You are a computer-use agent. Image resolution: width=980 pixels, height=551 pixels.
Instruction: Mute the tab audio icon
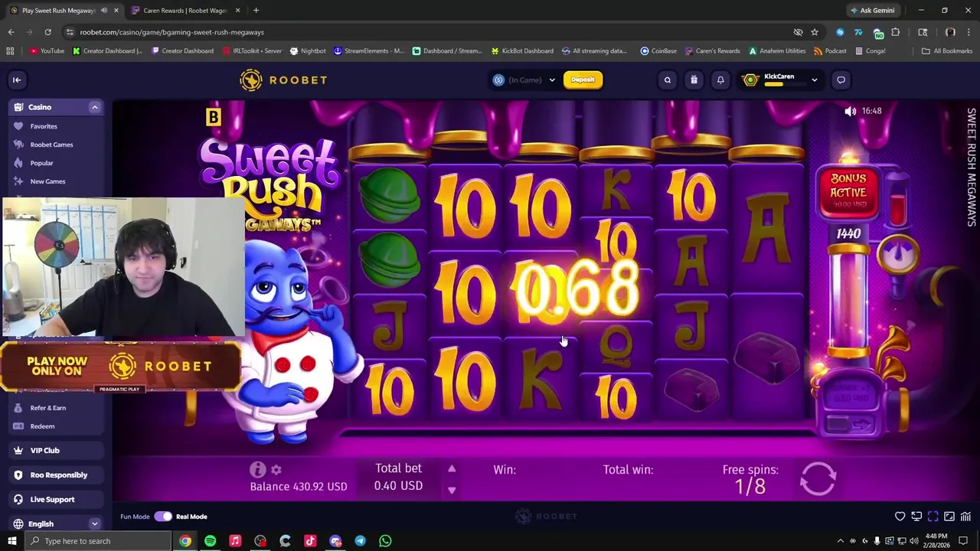[x=104, y=11]
